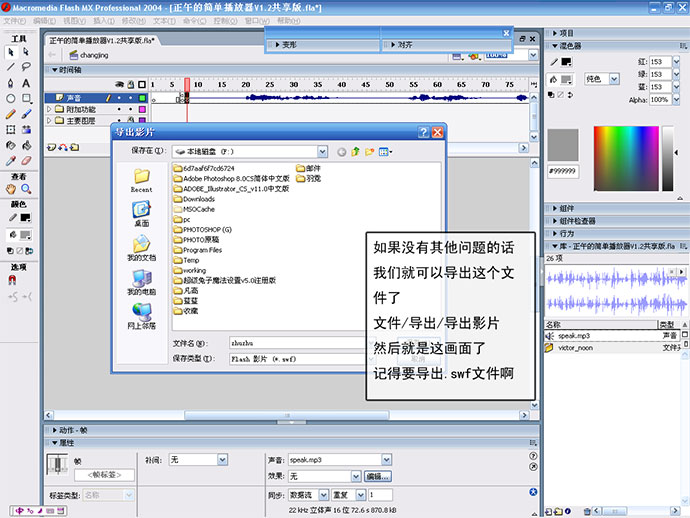Screen dimensions: 690x518
Task: Select the Eyedropper tool
Action: (11, 161)
